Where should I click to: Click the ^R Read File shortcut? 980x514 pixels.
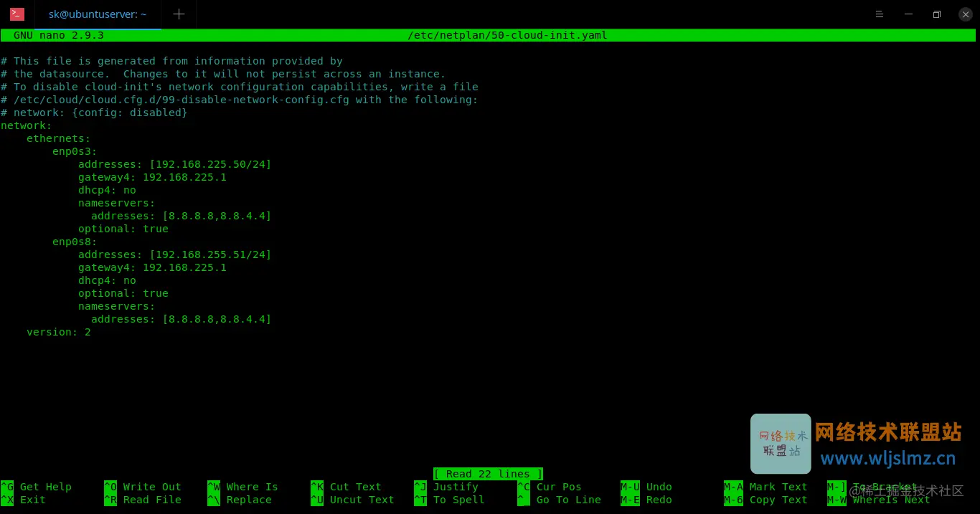[x=143, y=500]
